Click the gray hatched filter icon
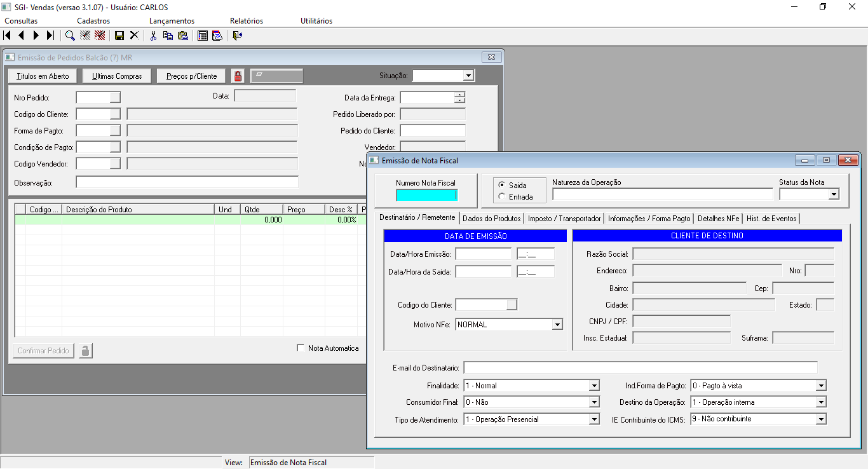This screenshot has width=868, height=469. [x=85, y=36]
